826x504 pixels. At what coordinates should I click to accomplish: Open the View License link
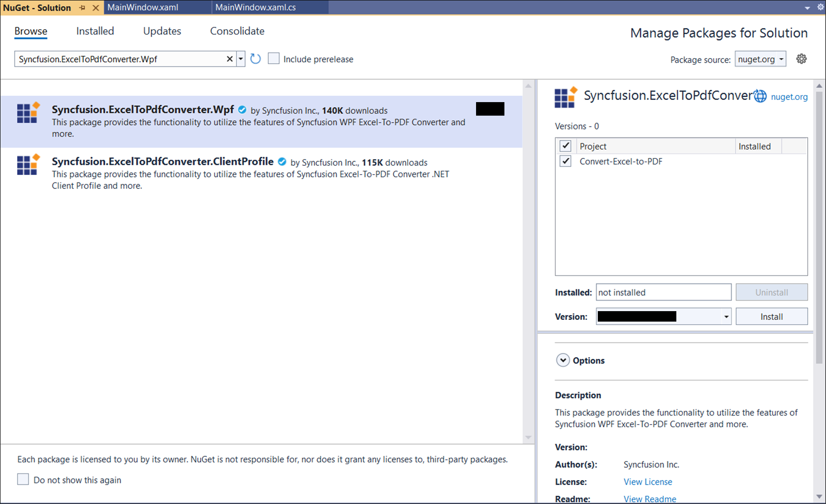click(x=648, y=482)
